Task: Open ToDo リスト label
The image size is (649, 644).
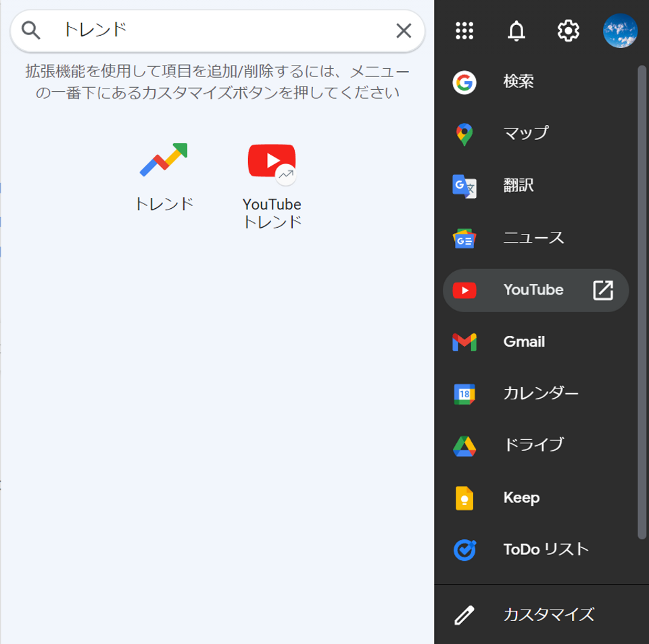Action: coord(546,549)
